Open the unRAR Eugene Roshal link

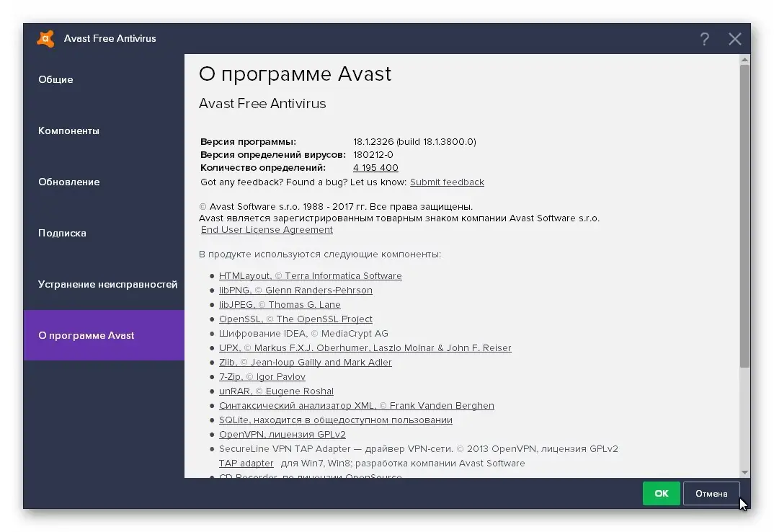(276, 391)
